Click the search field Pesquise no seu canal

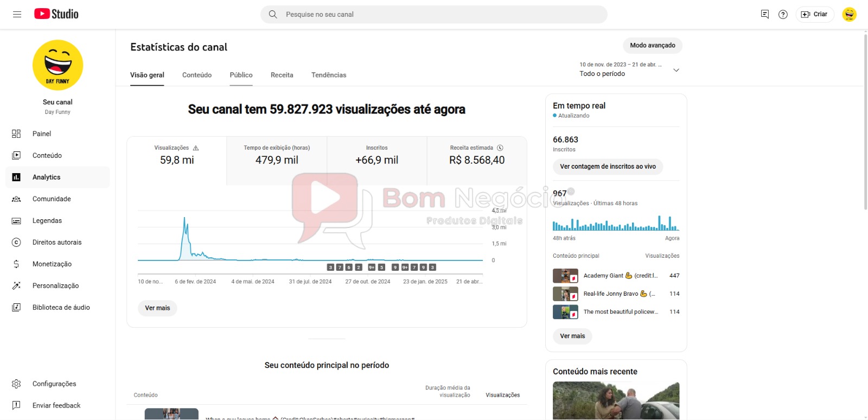[434, 15]
